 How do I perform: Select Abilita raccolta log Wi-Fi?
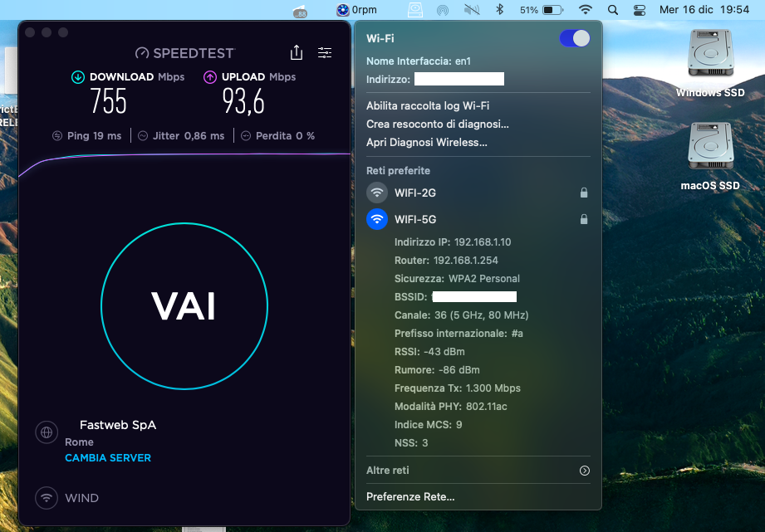point(428,105)
